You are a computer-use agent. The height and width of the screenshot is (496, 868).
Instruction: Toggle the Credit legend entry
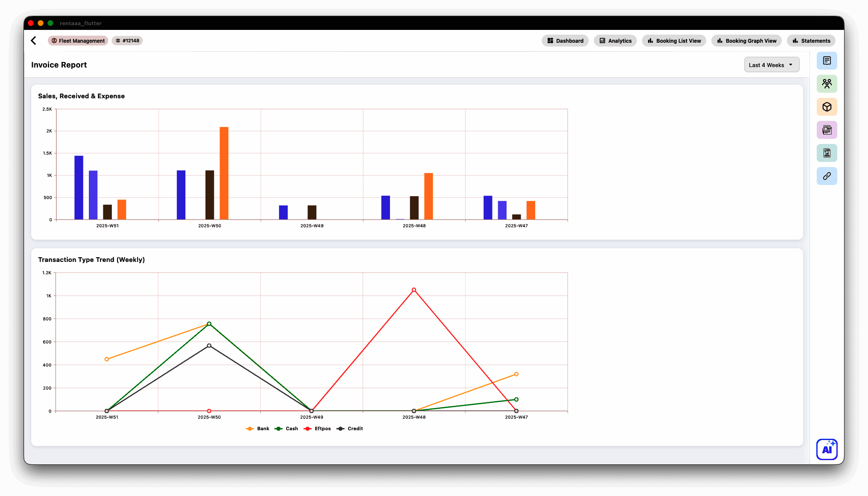tap(350, 428)
